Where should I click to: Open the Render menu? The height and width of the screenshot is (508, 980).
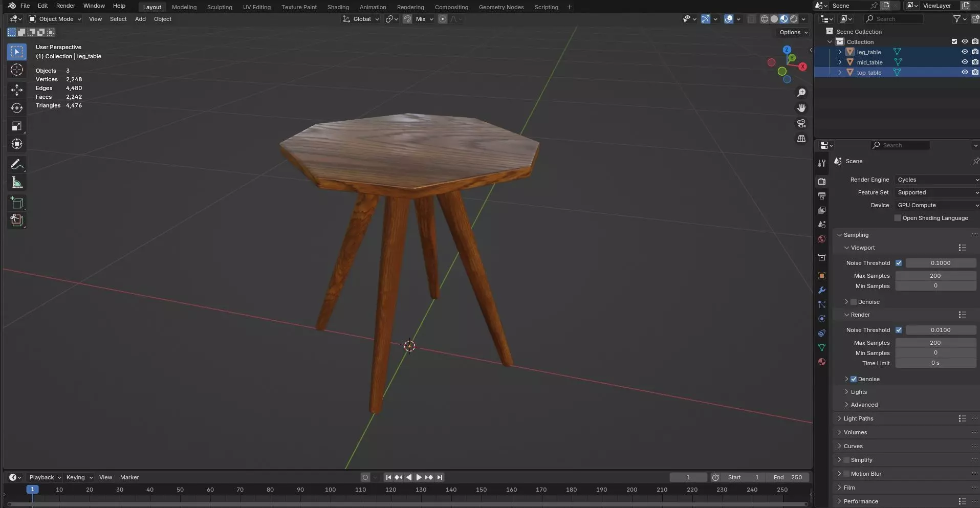(66, 6)
